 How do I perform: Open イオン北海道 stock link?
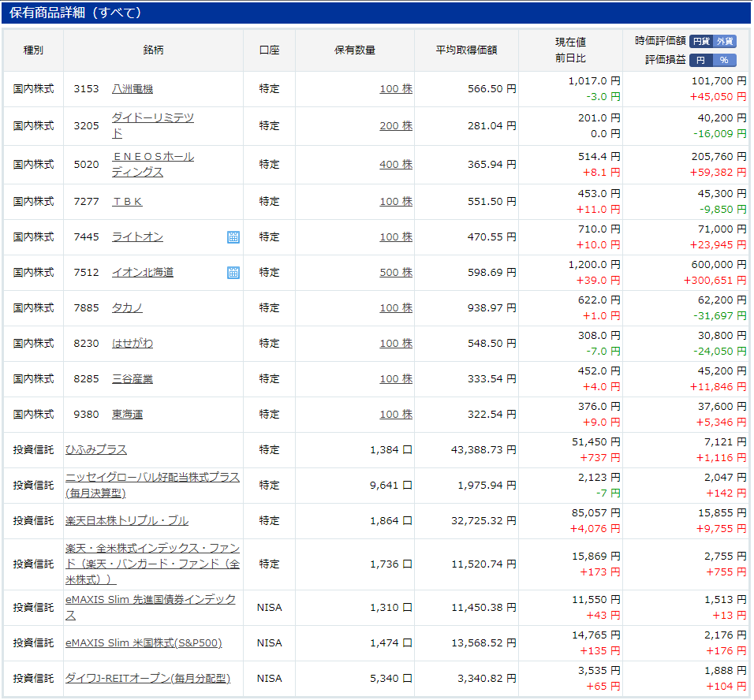point(142,273)
